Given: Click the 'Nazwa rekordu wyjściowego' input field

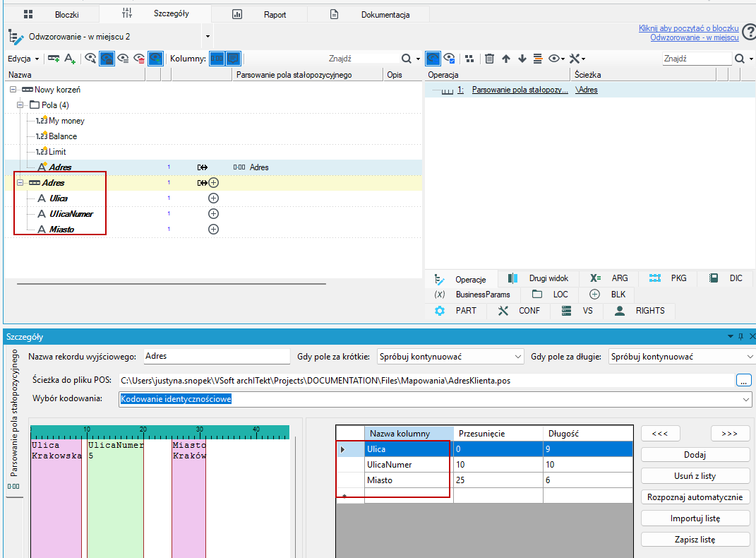Looking at the screenshot, I should click(217, 357).
